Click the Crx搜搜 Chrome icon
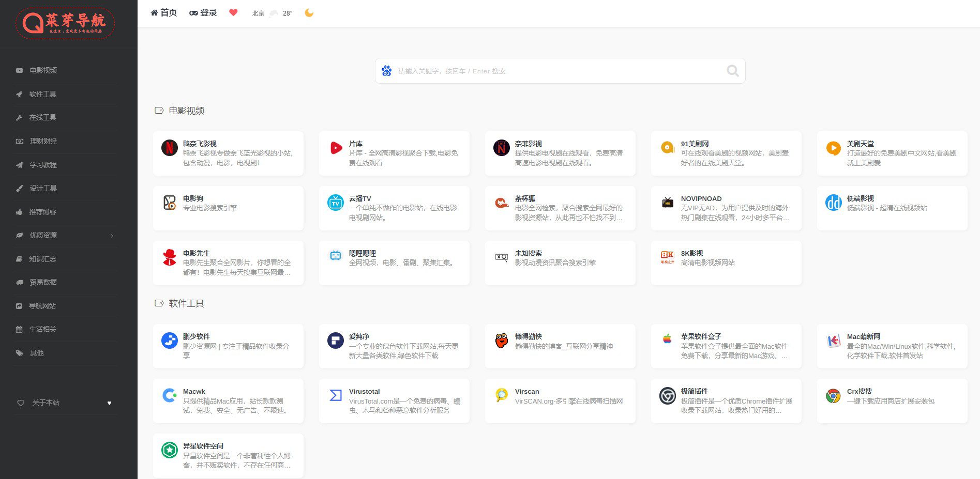This screenshot has height=479, width=980. (833, 396)
